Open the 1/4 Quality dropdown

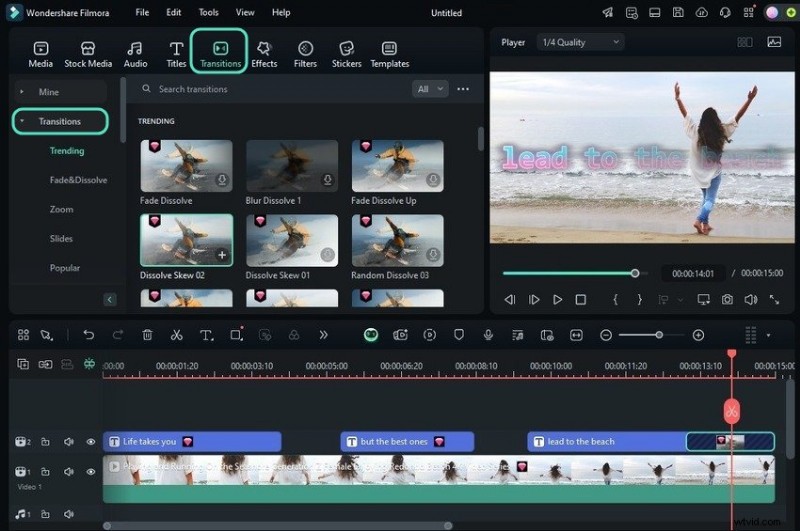(580, 42)
